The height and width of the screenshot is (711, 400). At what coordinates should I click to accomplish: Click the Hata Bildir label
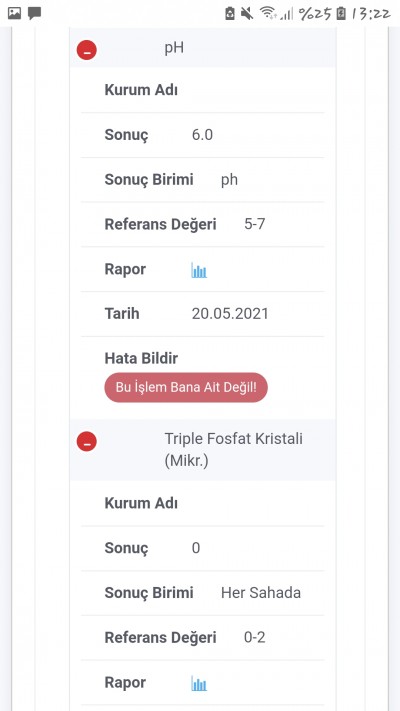point(141,358)
